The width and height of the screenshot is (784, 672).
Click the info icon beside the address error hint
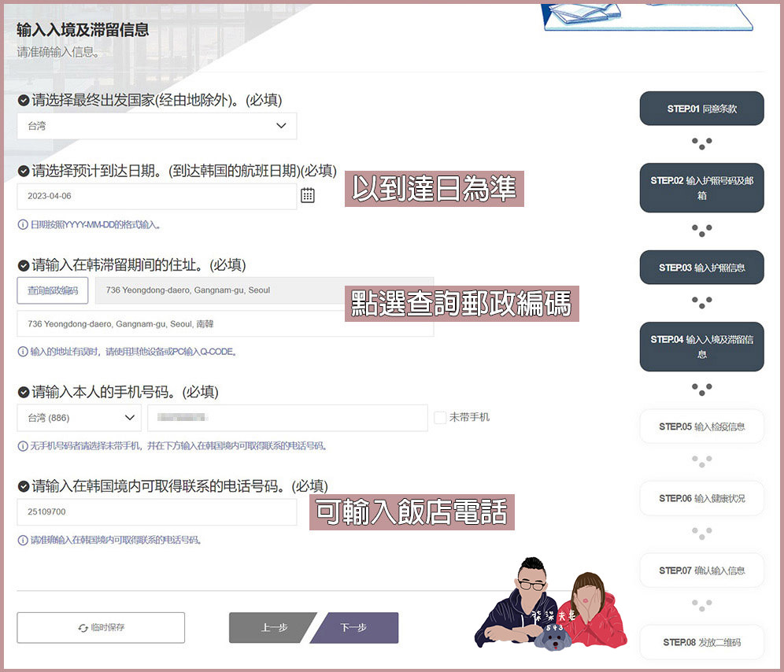click(x=23, y=352)
